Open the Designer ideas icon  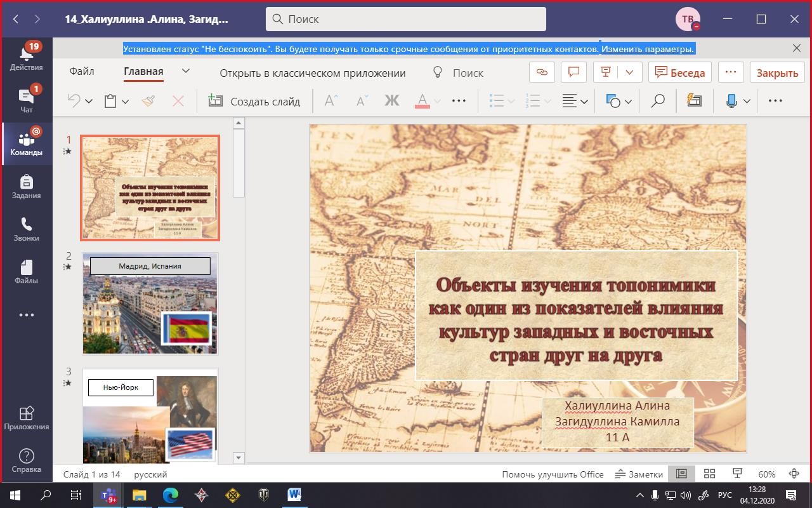pos(695,101)
